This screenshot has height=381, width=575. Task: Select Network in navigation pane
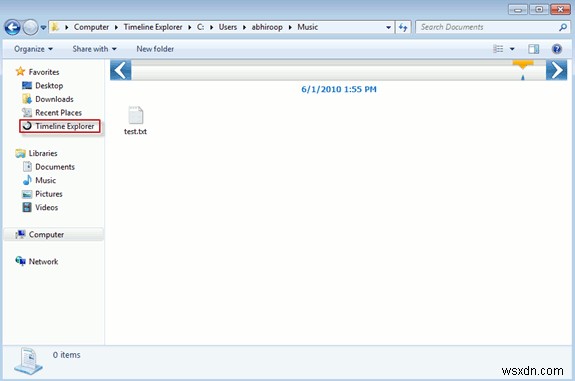click(x=43, y=261)
